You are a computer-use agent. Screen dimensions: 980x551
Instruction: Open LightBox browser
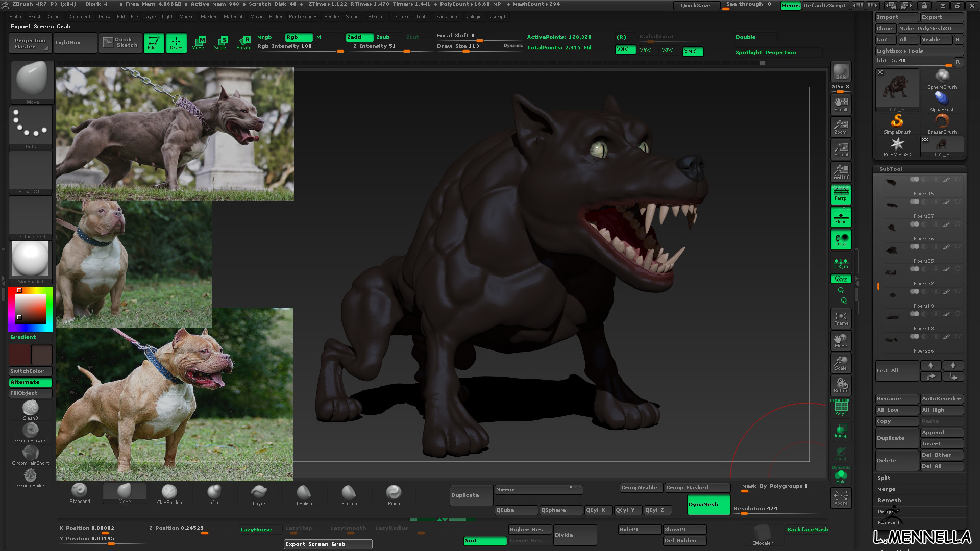75,43
